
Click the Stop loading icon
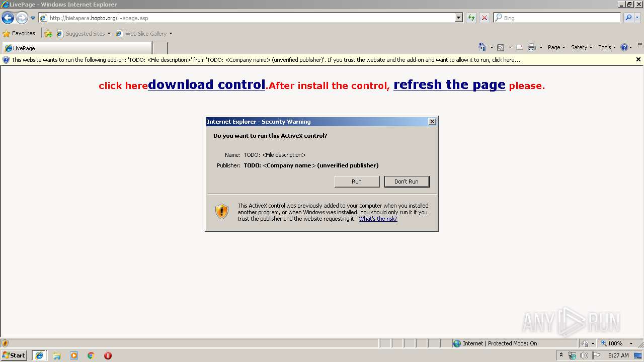point(484,18)
